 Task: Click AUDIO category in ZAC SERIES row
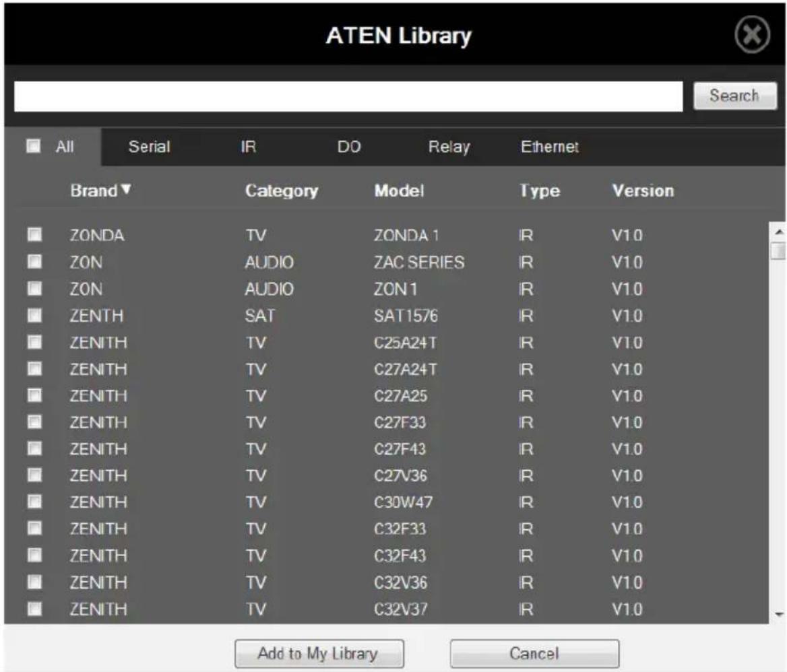[x=269, y=263]
